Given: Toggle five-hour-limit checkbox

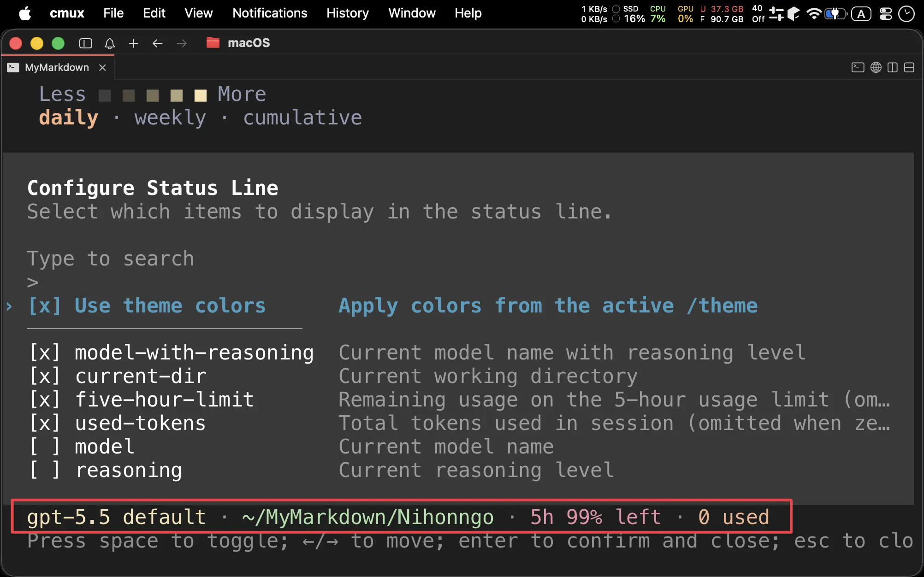Looking at the screenshot, I should (45, 400).
